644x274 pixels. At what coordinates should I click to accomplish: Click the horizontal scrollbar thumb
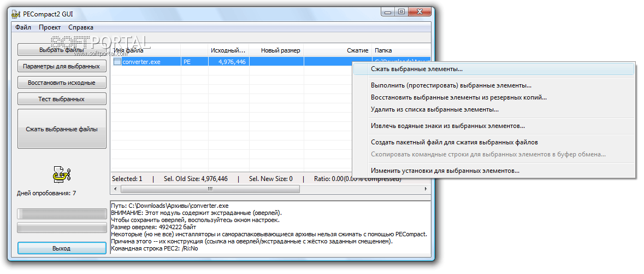210,189
